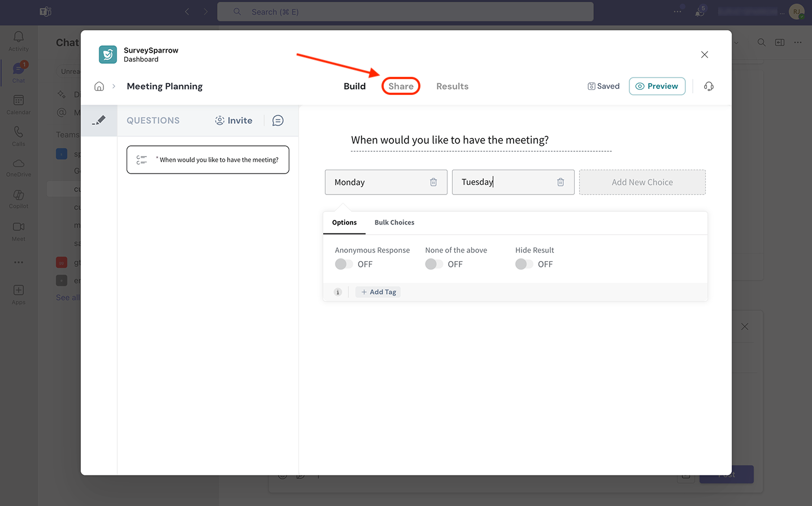
Task: Switch to the Bulk Choices tab
Action: [394, 223]
